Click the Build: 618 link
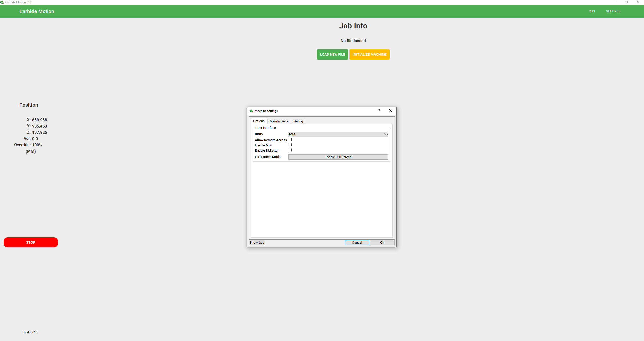This screenshot has height=341, width=644. pos(30,332)
